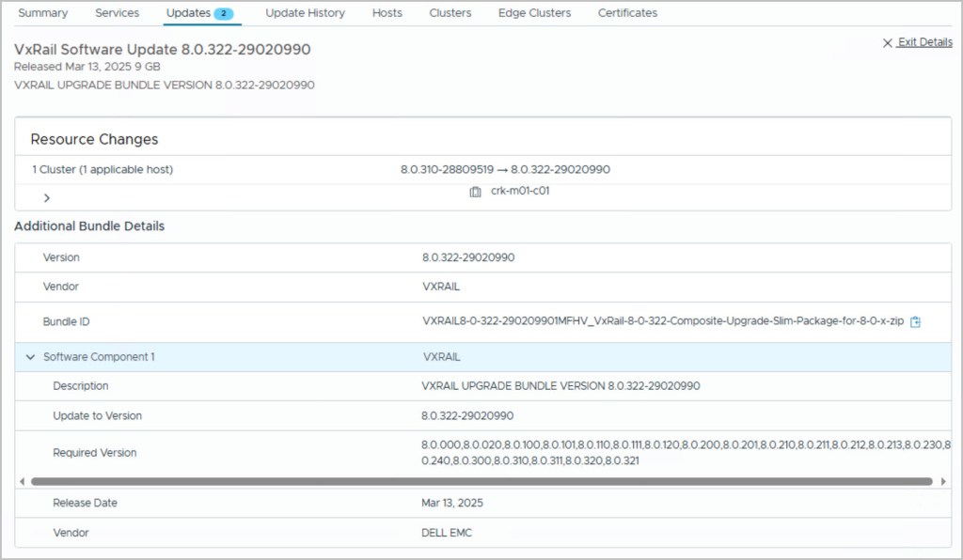963x560 pixels.
Task: View the Edge Clusters tab
Action: click(x=534, y=13)
